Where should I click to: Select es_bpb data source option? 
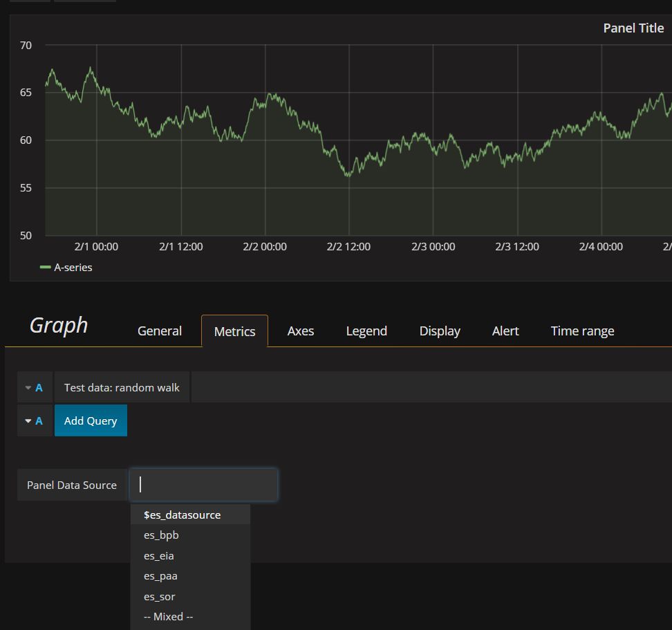point(190,535)
